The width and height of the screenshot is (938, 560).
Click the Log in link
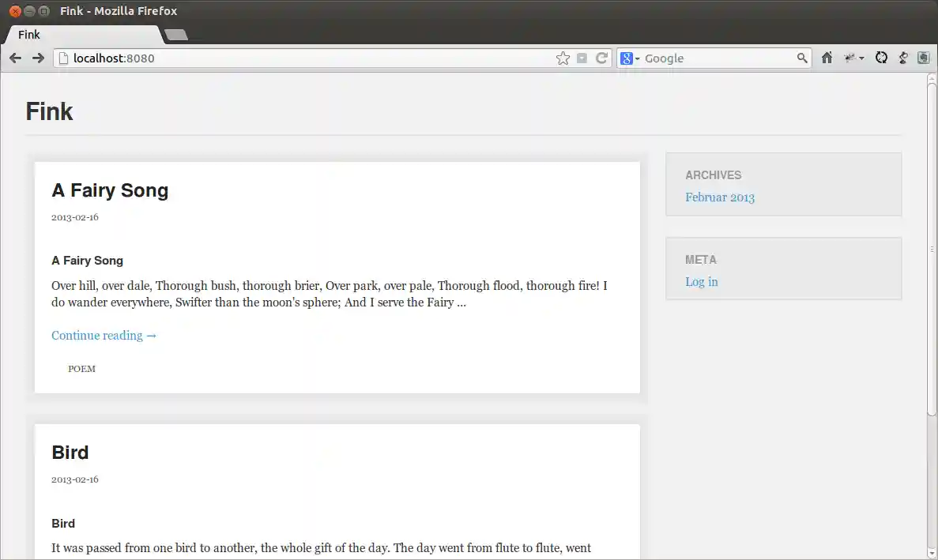point(701,281)
